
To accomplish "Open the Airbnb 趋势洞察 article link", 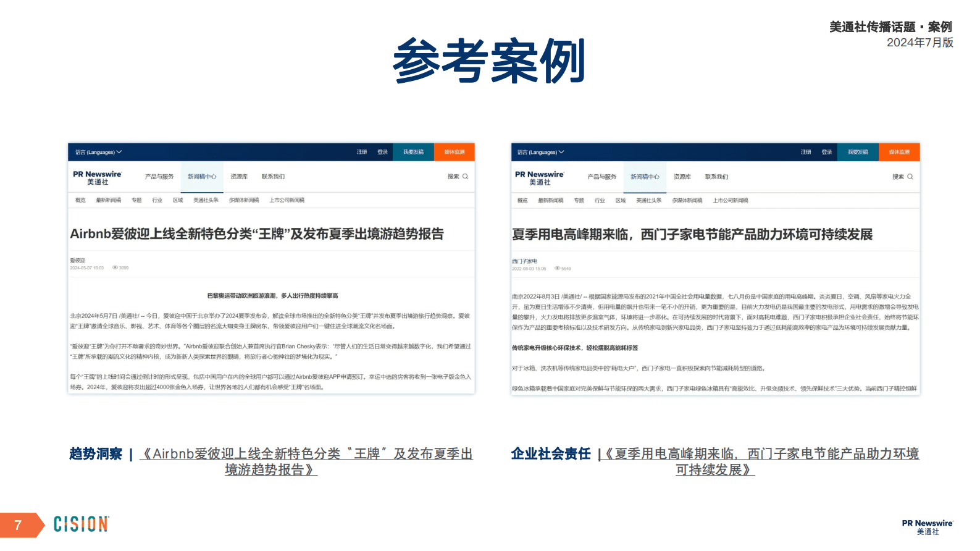I will click(x=306, y=461).
